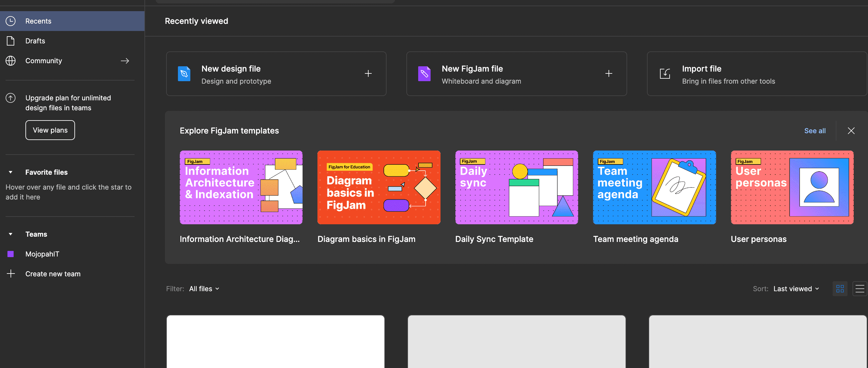Open the middle gray recent file thumbnail
Image resolution: width=868 pixels, height=368 pixels.
(x=516, y=341)
